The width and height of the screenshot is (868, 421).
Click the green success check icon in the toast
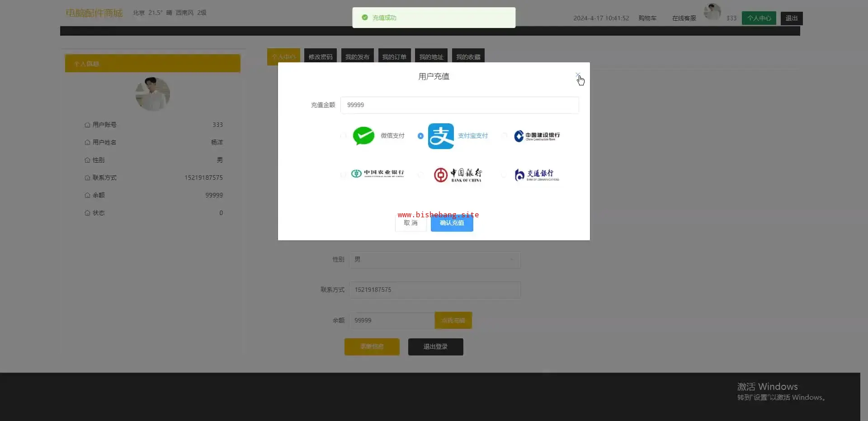365,18
